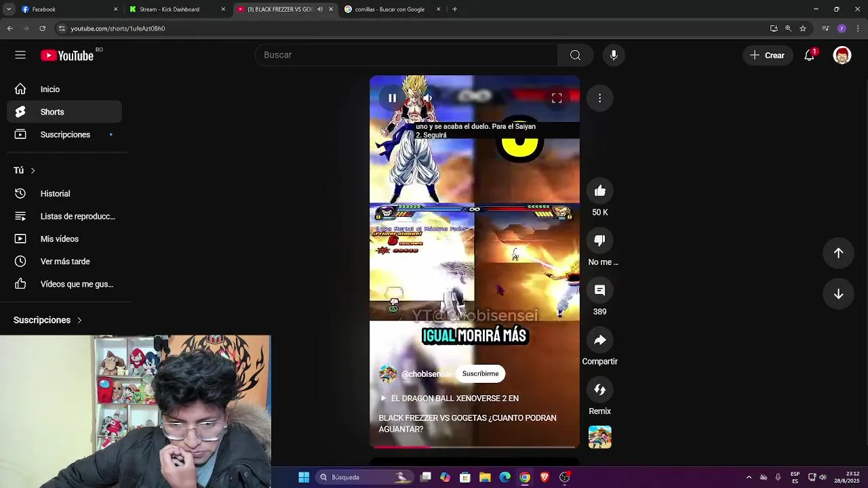The image size is (868, 488).
Task: Open the Short's three-dot options menu
Action: click(x=600, y=98)
